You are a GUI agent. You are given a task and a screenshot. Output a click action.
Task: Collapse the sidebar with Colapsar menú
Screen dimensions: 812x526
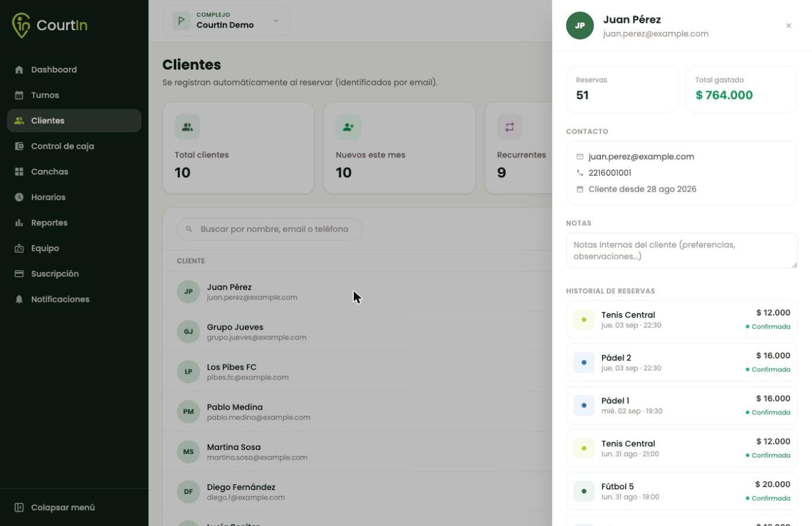(74, 507)
